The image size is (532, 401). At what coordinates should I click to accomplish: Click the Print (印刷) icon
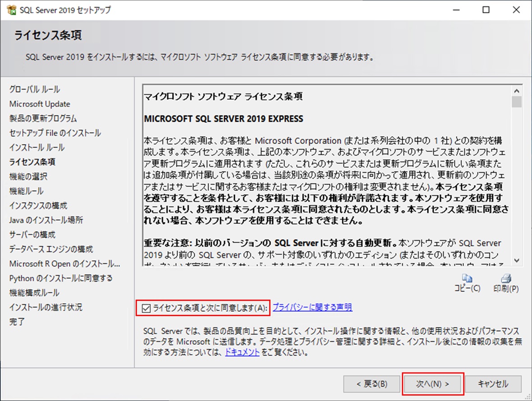click(x=506, y=279)
